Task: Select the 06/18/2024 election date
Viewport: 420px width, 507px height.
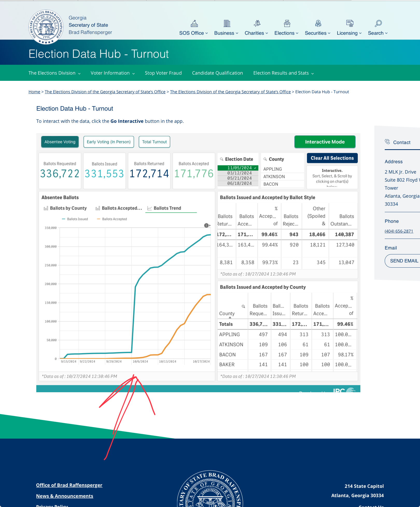Action: point(238,183)
